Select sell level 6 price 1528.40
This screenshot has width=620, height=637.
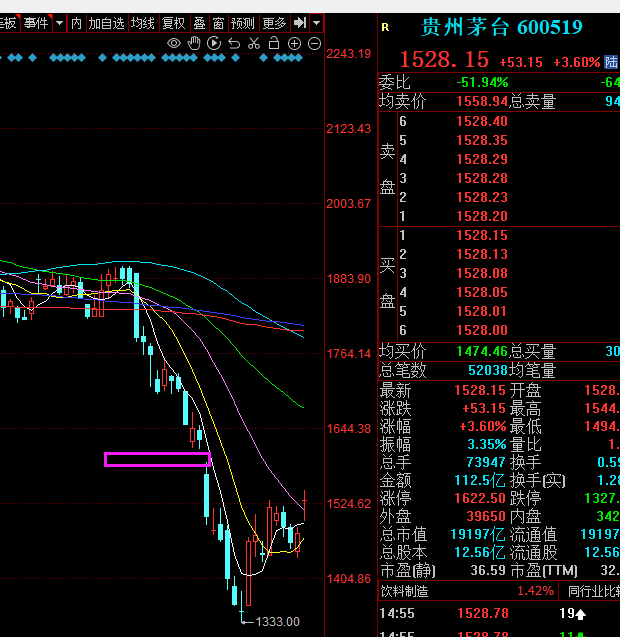[x=482, y=121]
